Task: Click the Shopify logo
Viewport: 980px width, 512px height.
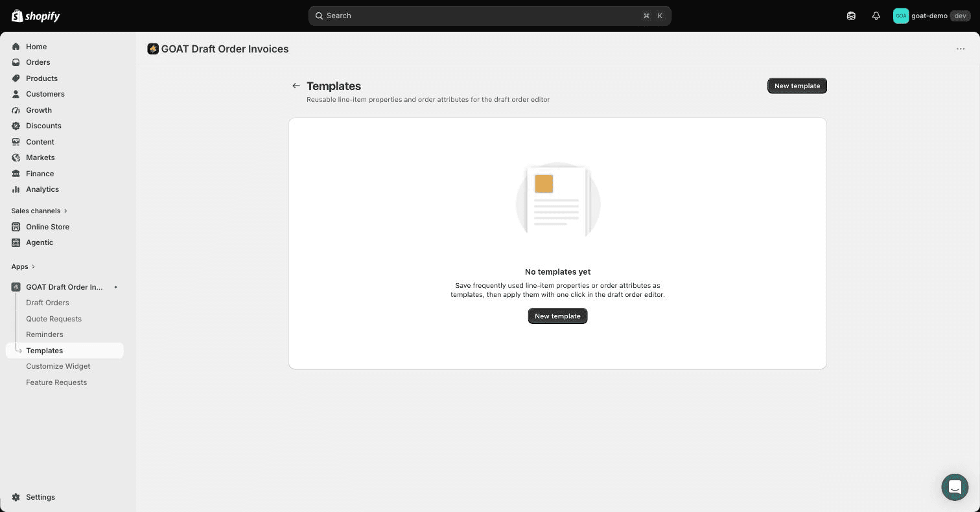Action: tap(36, 16)
